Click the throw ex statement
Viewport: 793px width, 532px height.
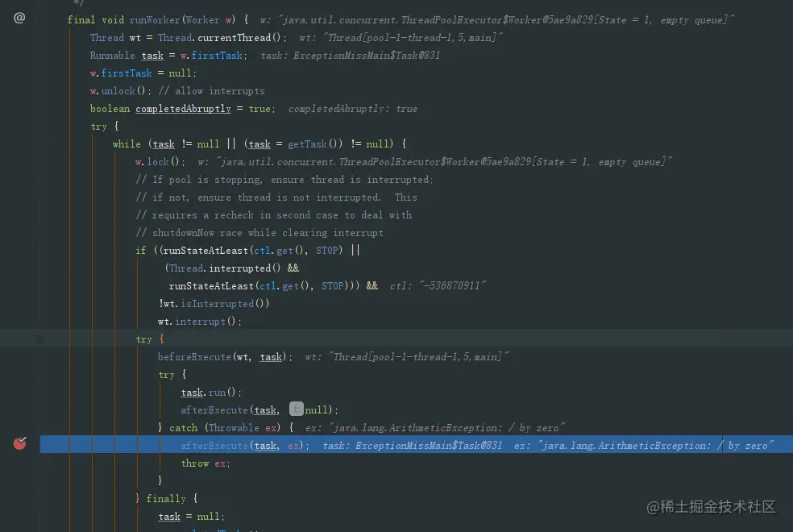tap(205, 463)
